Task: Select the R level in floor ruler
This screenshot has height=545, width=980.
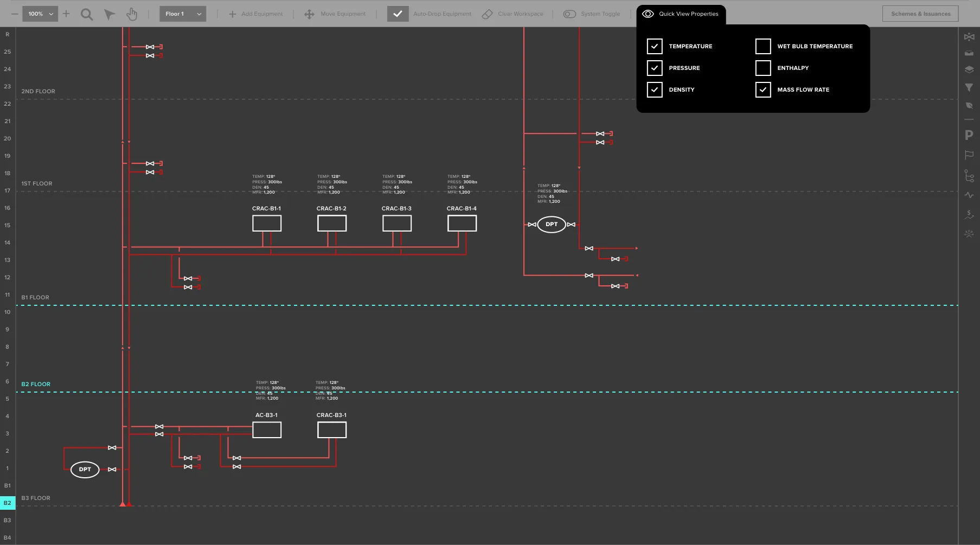Action: 8,34
